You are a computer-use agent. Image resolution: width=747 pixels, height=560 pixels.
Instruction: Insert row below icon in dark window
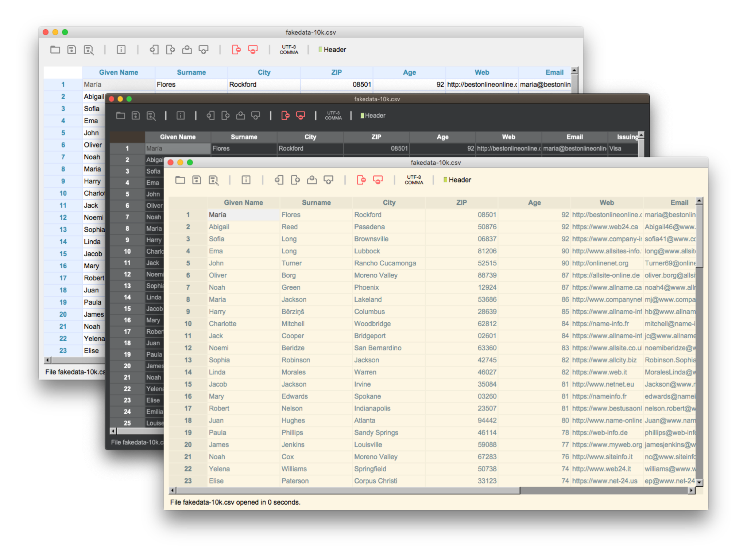pos(256,116)
